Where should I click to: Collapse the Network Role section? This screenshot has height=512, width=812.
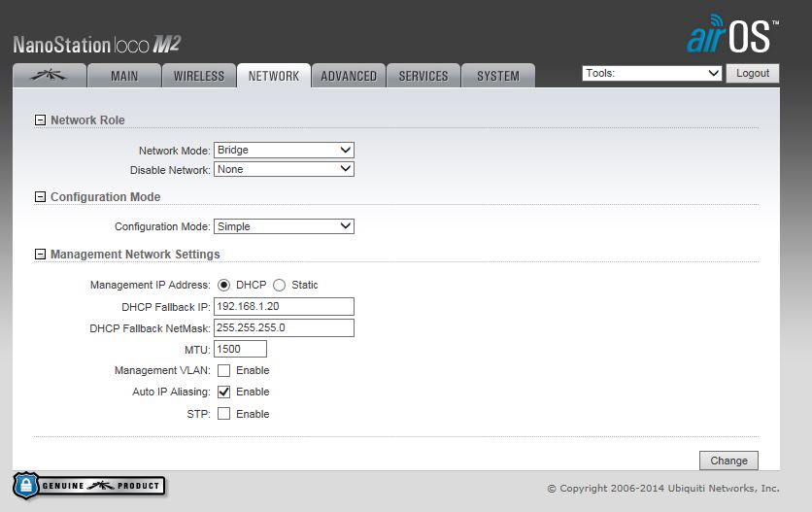tap(40, 120)
